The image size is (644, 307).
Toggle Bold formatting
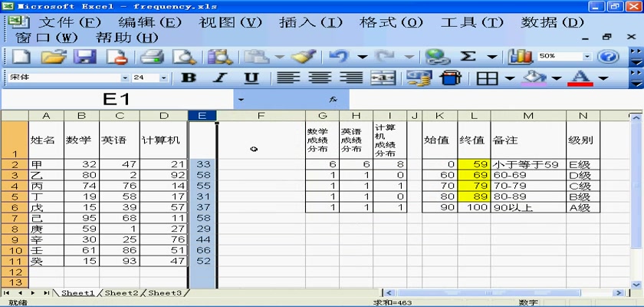tap(189, 78)
